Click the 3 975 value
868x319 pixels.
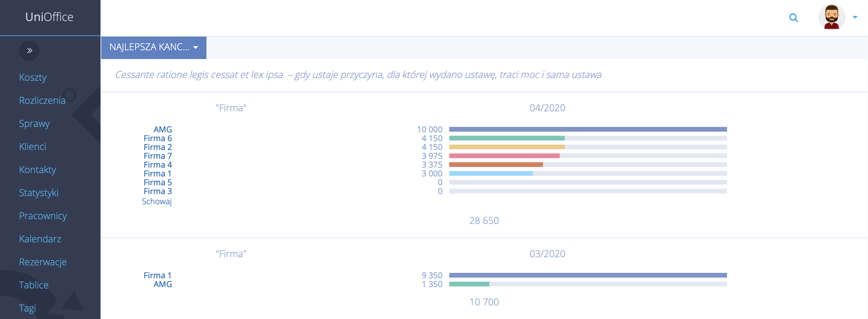point(432,156)
